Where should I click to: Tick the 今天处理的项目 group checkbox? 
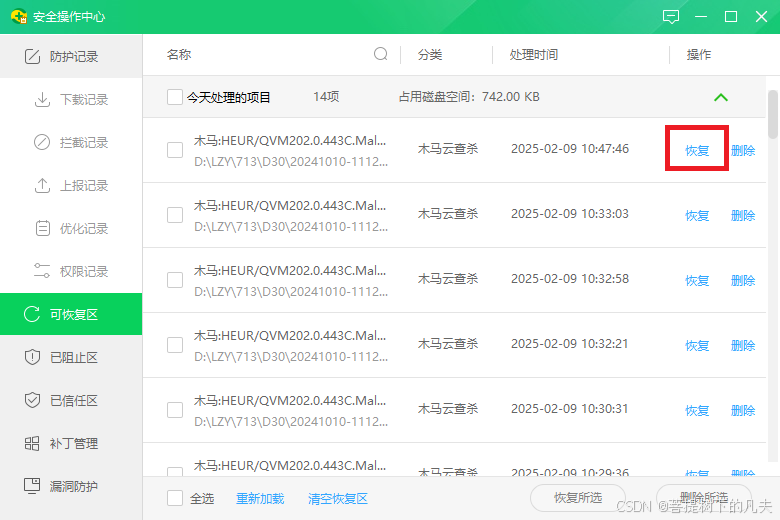click(x=175, y=97)
